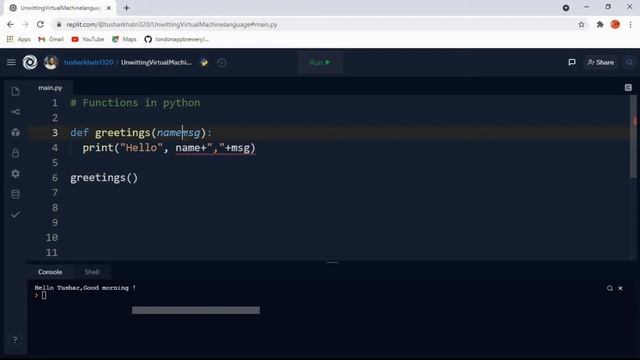Open the user profile avatar
This screenshot has height=360, width=640.
51,62
